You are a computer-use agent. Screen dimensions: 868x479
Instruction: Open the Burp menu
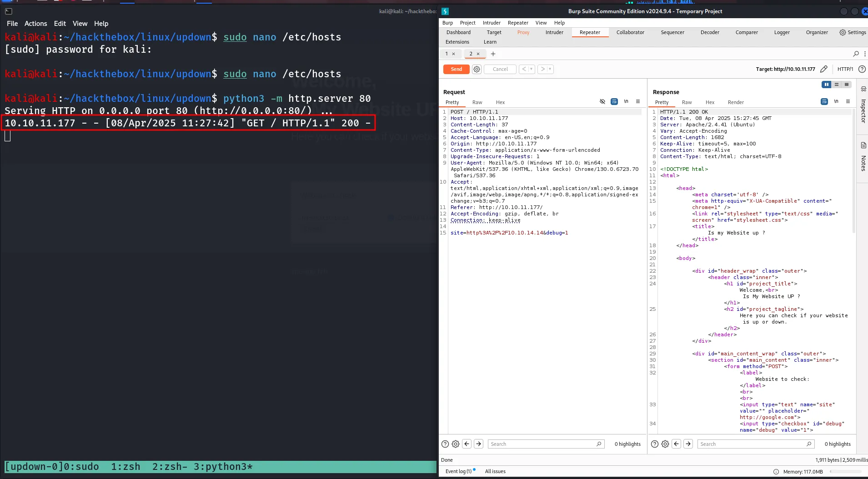coord(447,23)
